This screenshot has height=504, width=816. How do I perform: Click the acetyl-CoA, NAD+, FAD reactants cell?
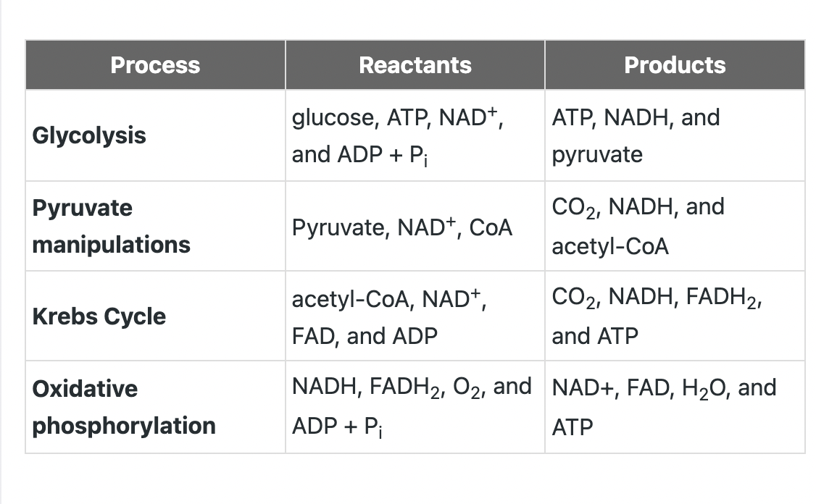[x=415, y=316]
